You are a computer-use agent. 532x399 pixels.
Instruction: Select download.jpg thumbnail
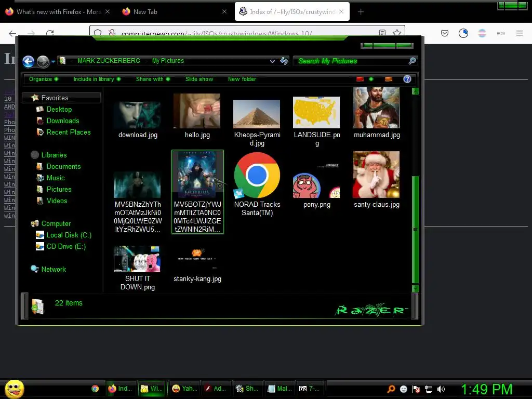click(x=137, y=115)
